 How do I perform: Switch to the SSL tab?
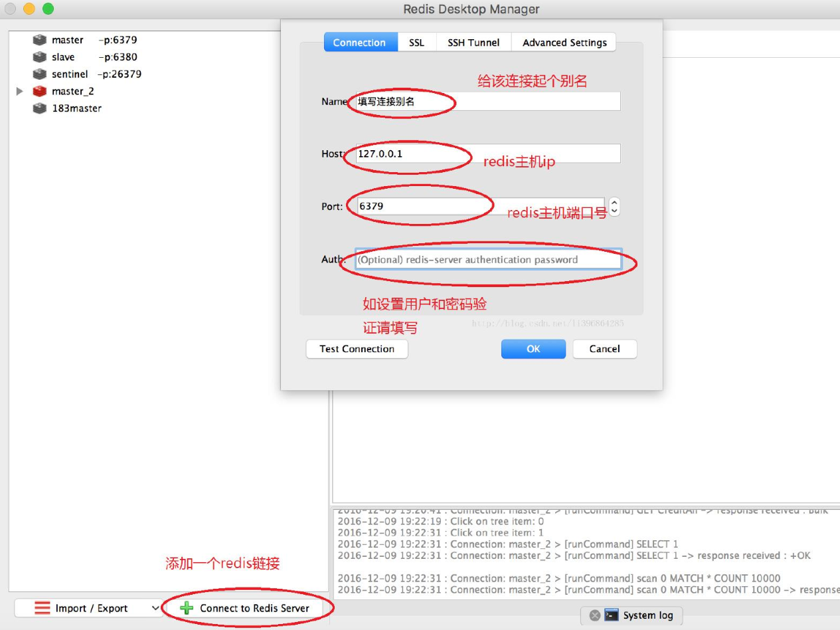point(416,43)
